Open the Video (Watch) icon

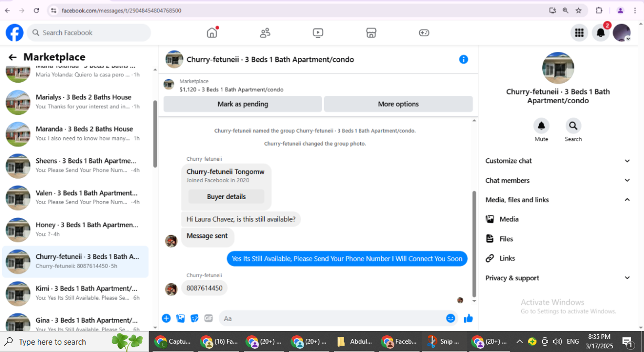(318, 32)
